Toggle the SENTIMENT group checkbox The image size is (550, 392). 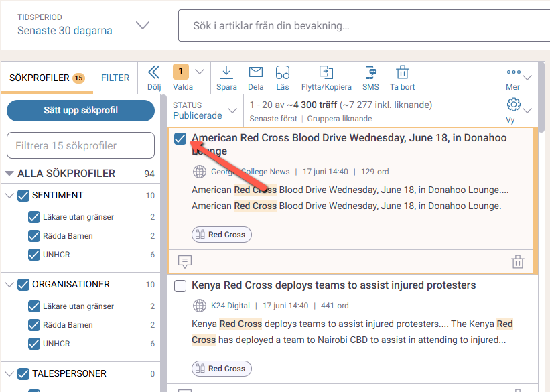[23, 196]
